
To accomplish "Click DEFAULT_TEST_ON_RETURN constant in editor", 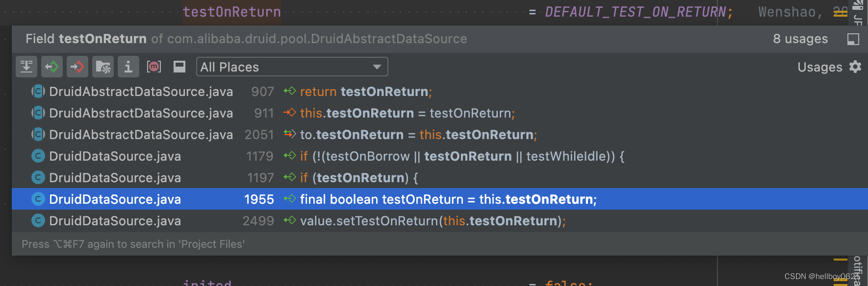I will 636,12.
